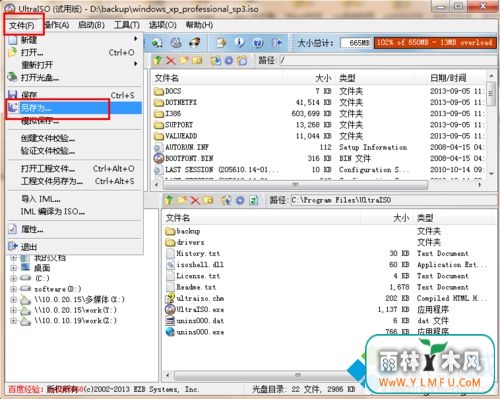Open the 启动(B) menu

(x=91, y=25)
